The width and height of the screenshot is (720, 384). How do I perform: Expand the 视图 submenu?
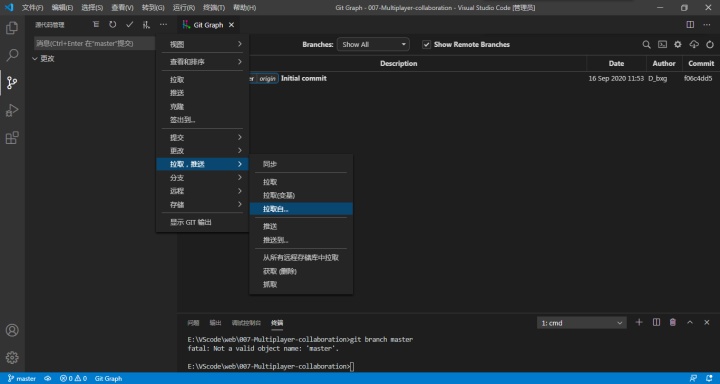coord(202,44)
